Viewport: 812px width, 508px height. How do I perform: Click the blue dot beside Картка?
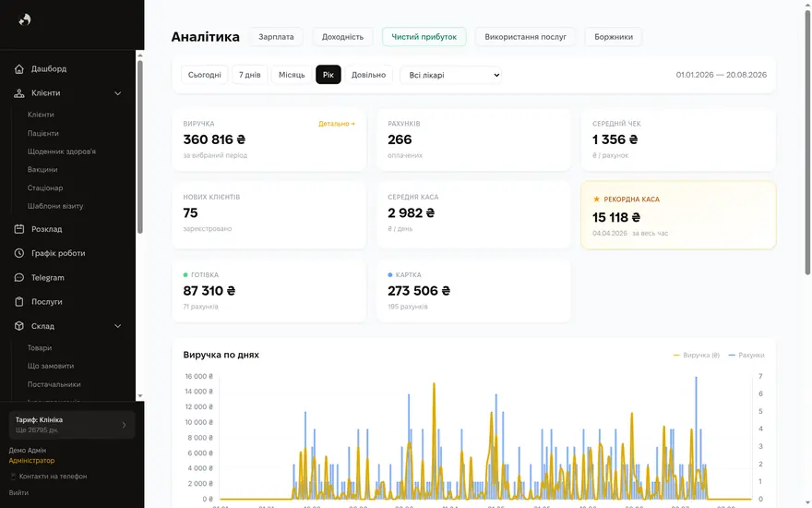tap(390, 274)
